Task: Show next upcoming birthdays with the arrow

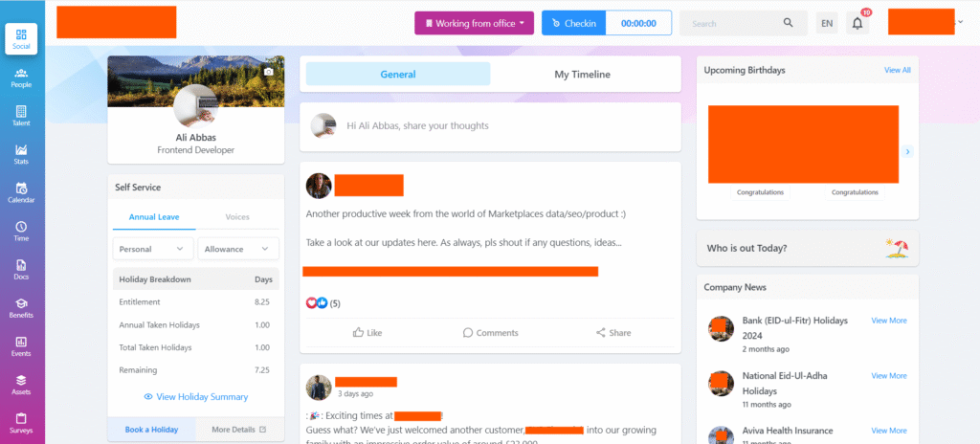Action: click(x=907, y=151)
